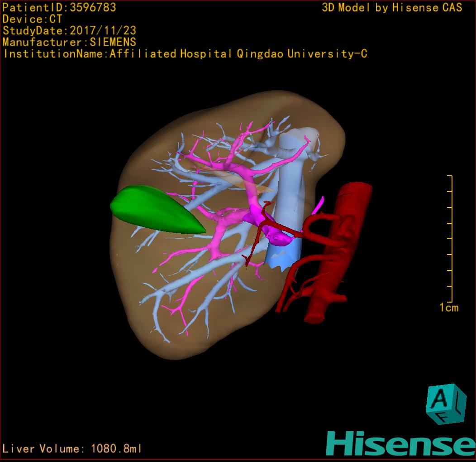Click the orientation cube face labeled A
Image resolution: width=476 pixels, height=462 pixels.
pos(438,399)
